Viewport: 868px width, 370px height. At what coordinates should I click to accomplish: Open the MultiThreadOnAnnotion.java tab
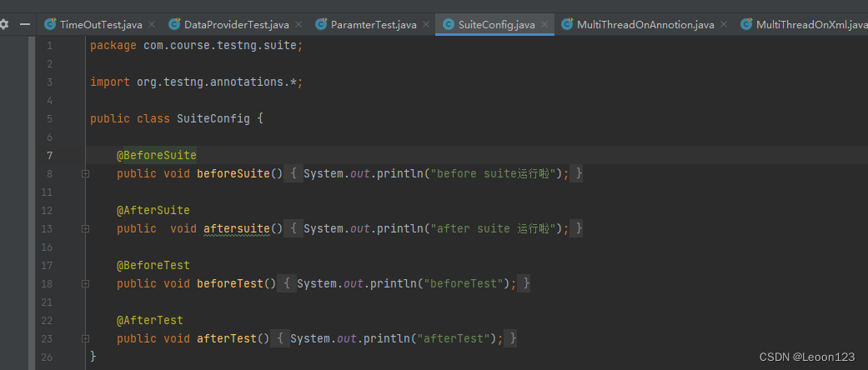[x=645, y=25]
